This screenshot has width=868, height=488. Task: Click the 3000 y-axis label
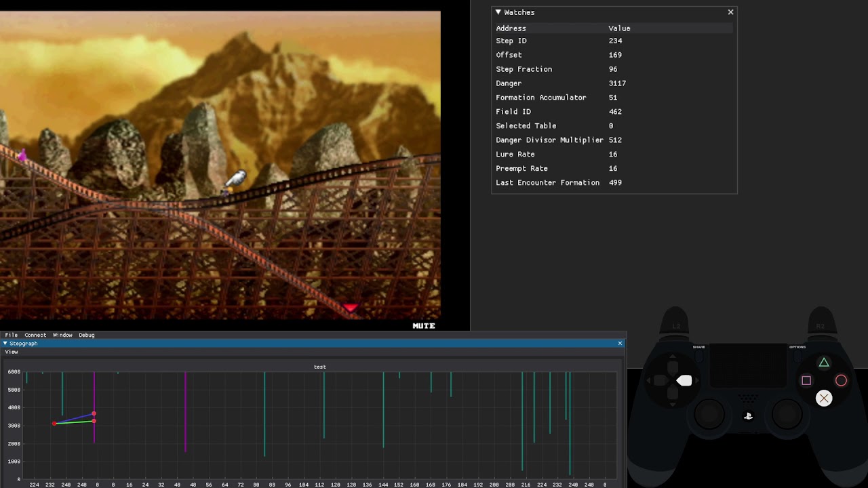(14, 426)
